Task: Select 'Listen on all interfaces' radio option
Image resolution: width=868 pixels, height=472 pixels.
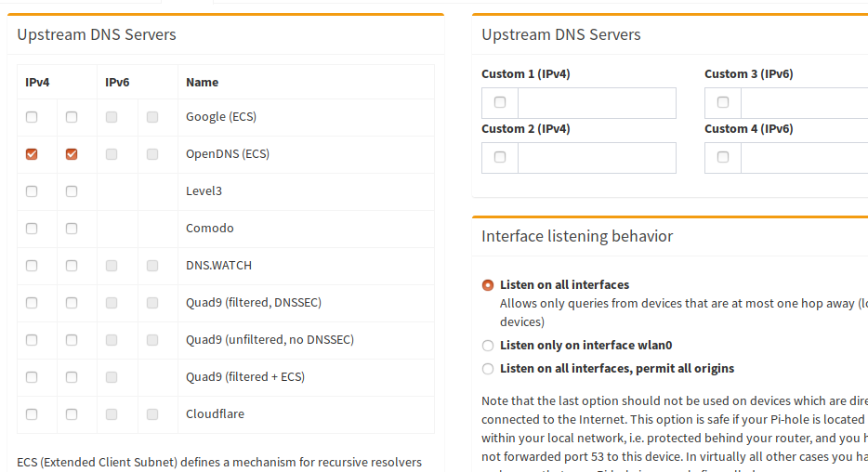Action: (x=488, y=285)
